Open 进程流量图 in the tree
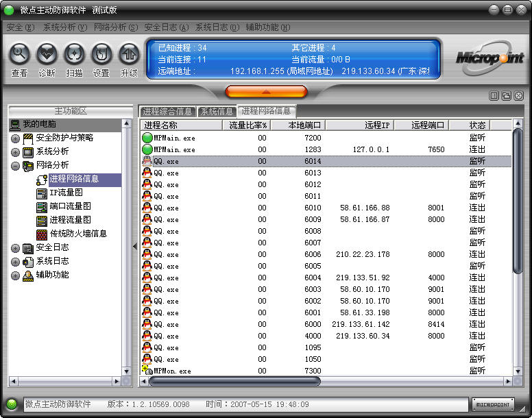Viewport: 532px width, 418px height. pos(70,220)
